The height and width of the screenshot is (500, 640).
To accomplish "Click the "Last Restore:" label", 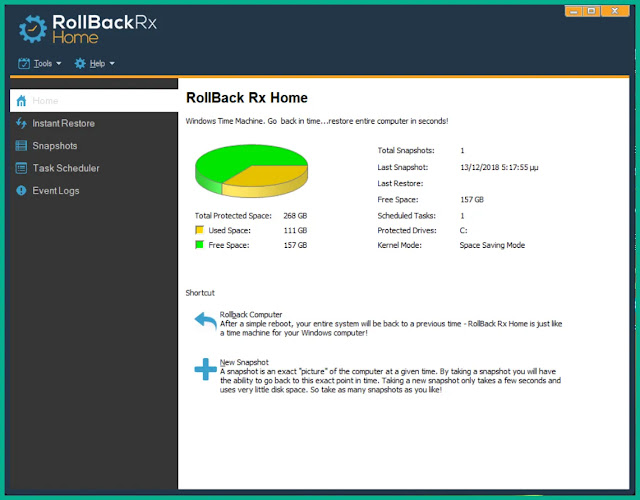I will click(x=400, y=184).
